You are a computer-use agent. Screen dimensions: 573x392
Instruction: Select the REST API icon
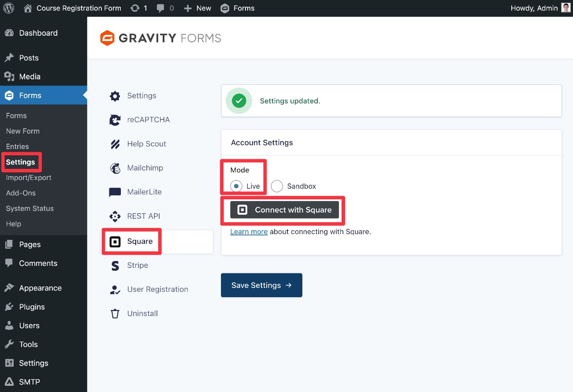[115, 216]
